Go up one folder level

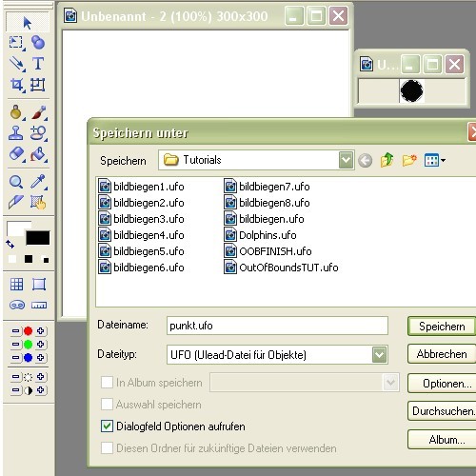(x=387, y=160)
